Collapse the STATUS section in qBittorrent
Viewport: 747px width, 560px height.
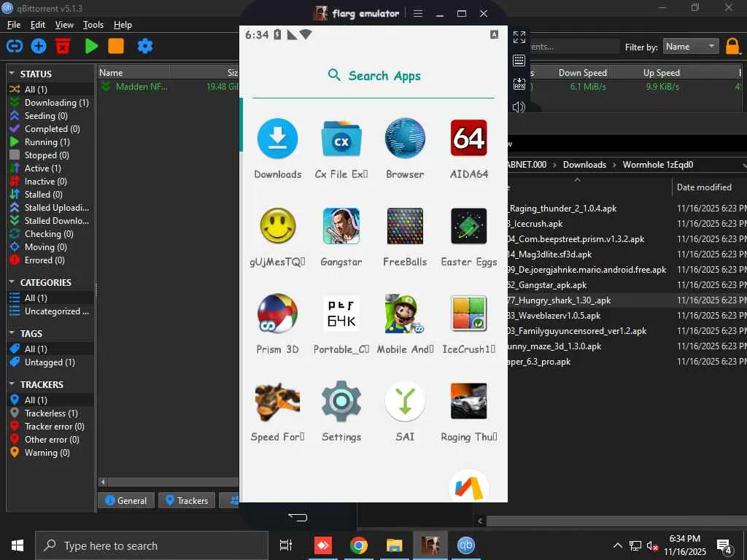12,74
